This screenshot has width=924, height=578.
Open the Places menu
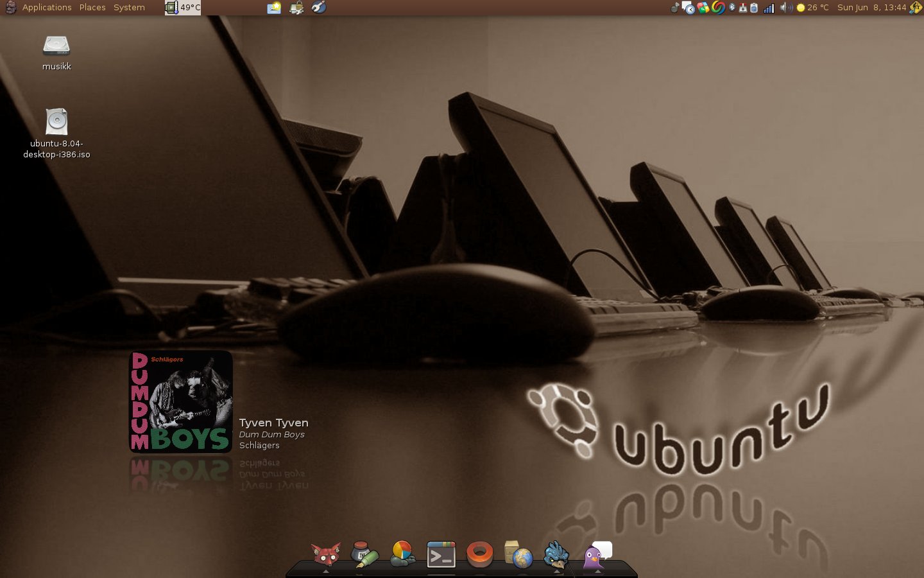92,8
